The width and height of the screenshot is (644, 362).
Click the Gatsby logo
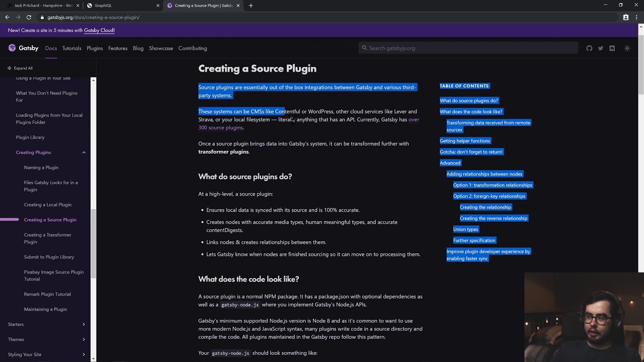pyautogui.click(x=23, y=48)
